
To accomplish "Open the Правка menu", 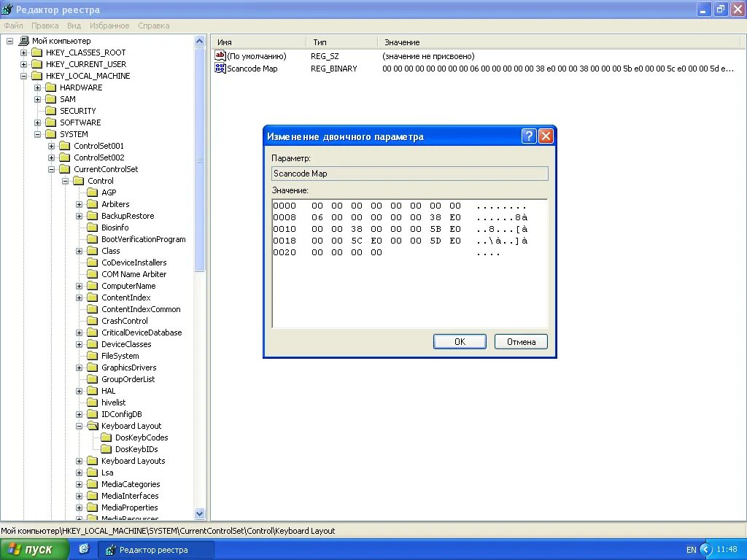I will (x=44, y=26).
